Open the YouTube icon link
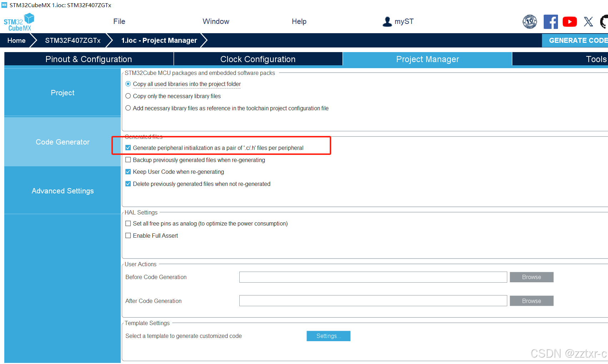The image size is (608, 364). tap(570, 22)
